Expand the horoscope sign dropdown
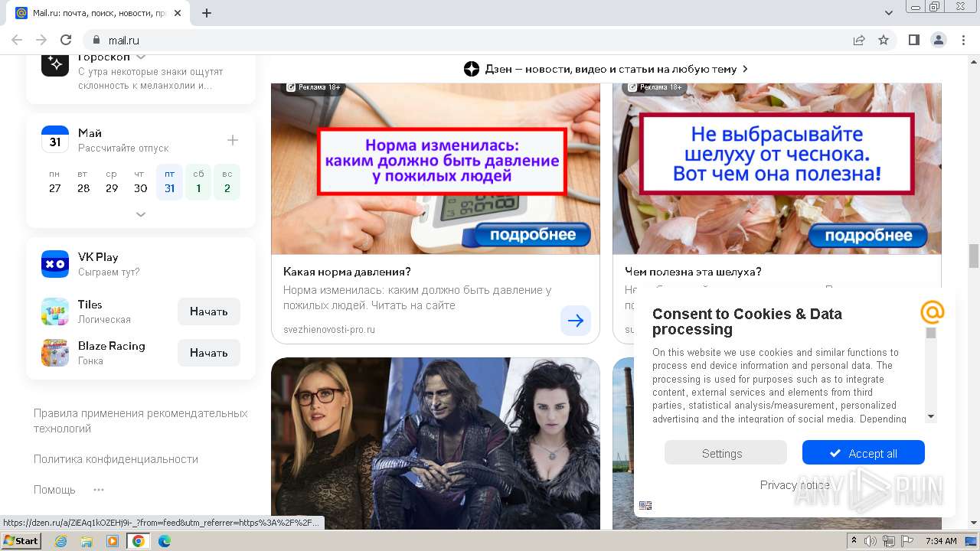 coord(141,57)
